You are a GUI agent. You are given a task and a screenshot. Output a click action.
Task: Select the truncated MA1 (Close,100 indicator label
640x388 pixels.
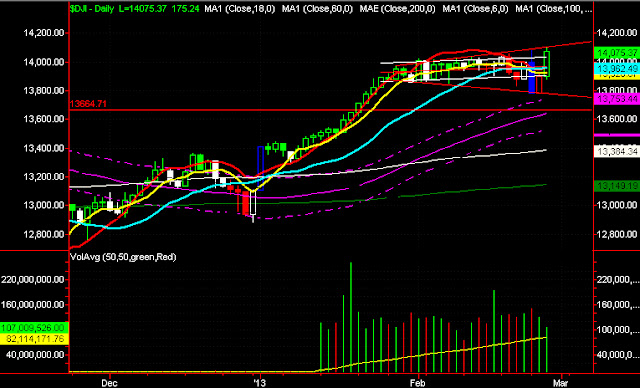click(x=553, y=9)
